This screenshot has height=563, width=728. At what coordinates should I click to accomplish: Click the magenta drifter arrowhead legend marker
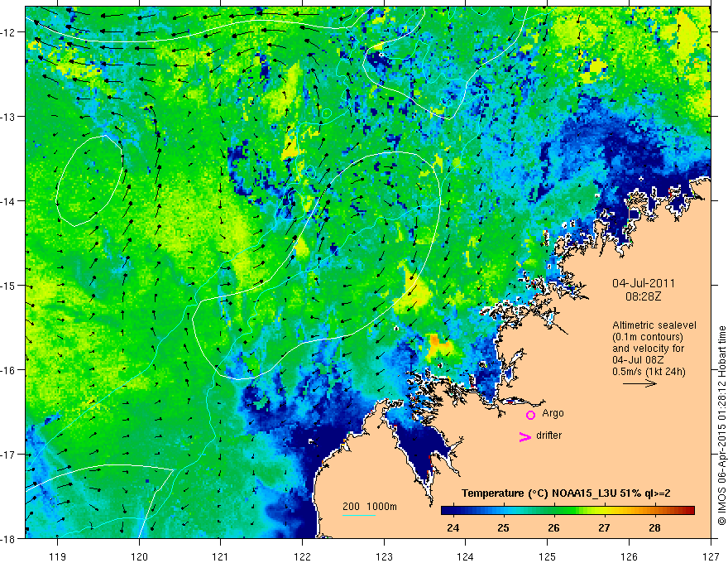pos(525,436)
